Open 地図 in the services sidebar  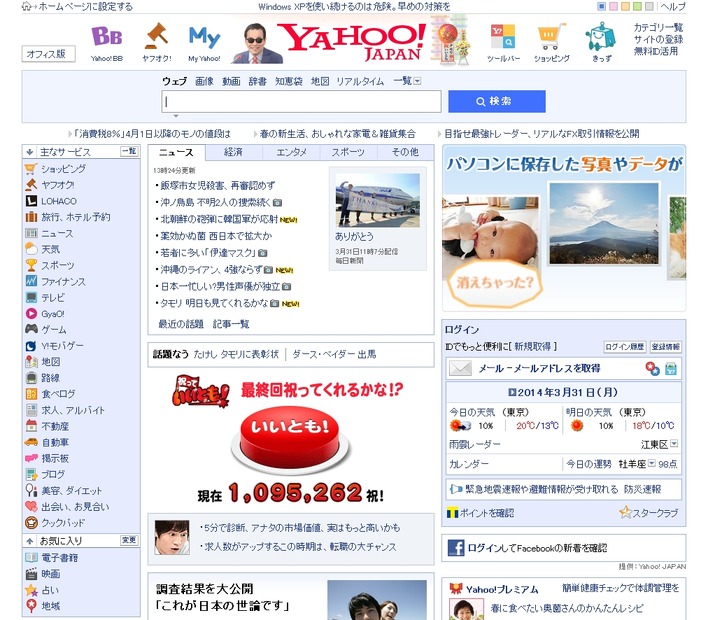(x=51, y=361)
